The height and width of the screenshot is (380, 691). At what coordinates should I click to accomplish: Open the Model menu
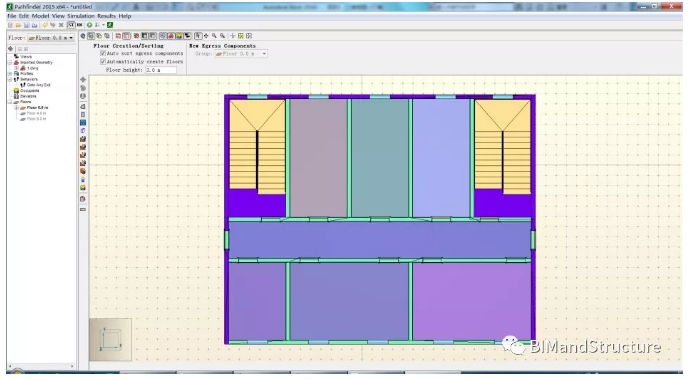[x=40, y=16]
